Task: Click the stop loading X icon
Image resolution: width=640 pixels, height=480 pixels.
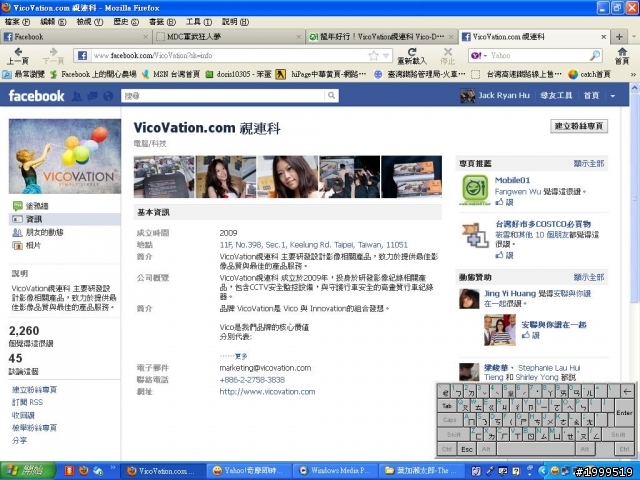Action: (448, 52)
